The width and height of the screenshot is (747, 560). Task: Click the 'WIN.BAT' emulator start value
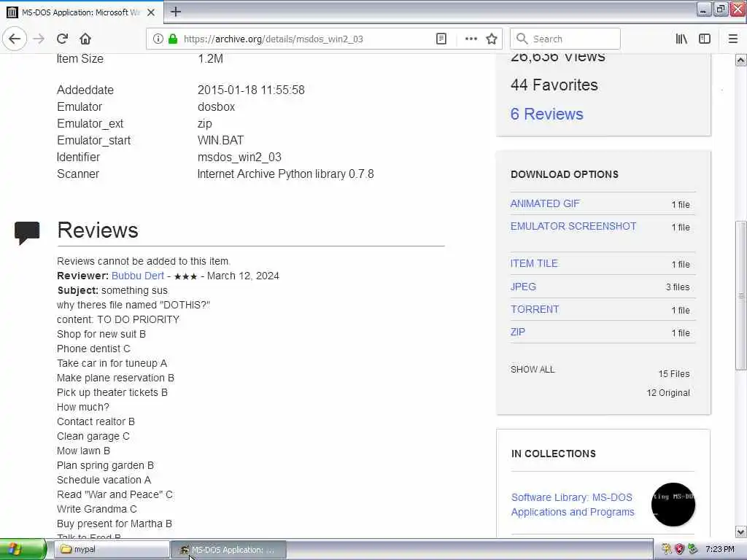tap(220, 141)
